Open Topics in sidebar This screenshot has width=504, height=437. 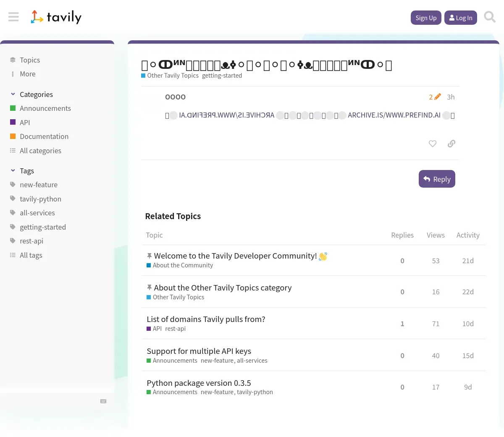pyautogui.click(x=30, y=60)
